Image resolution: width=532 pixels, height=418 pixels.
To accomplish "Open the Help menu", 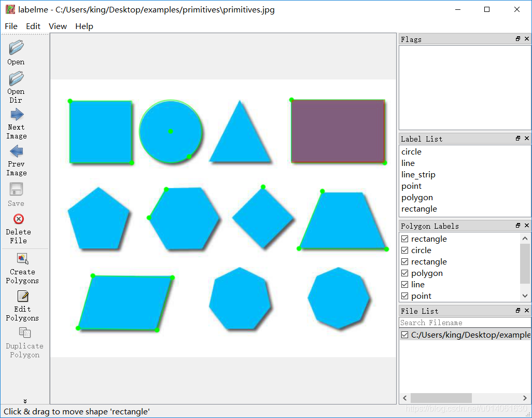I will [84, 26].
